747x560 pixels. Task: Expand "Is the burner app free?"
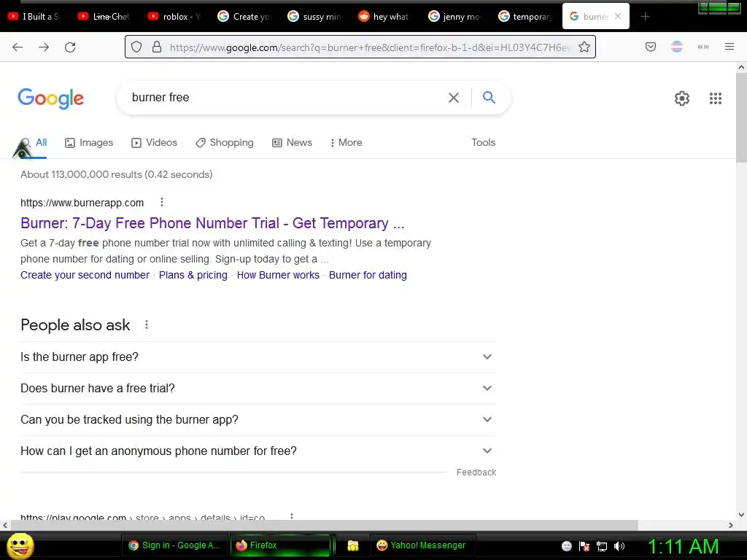tap(258, 357)
